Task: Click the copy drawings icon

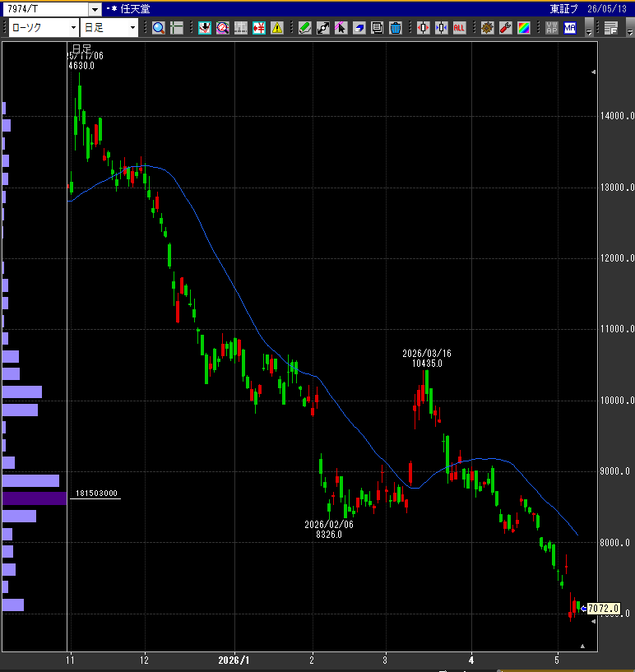Action: pyautogui.click(x=377, y=28)
